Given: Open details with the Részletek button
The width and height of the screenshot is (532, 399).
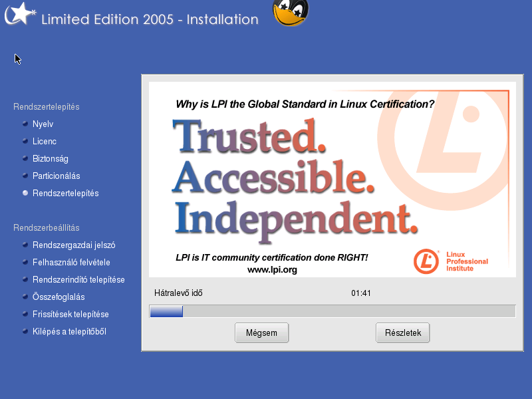Looking at the screenshot, I should point(403,332).
